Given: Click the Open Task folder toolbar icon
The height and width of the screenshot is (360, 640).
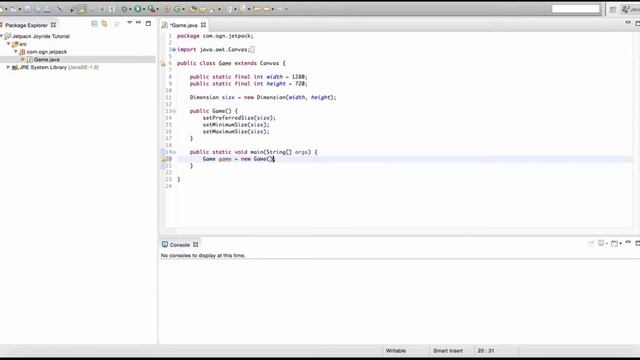Looking at the screenshot, I should (202, 9).
